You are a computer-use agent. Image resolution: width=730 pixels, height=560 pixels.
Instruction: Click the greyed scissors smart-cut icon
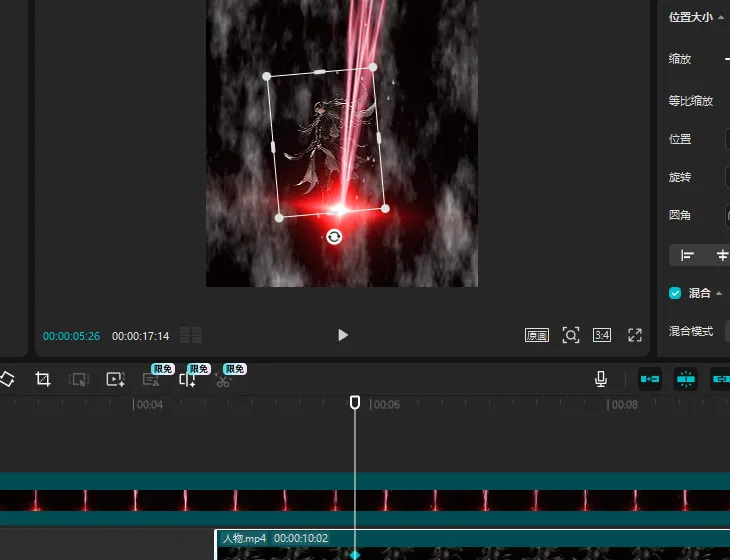click(223, 380)
